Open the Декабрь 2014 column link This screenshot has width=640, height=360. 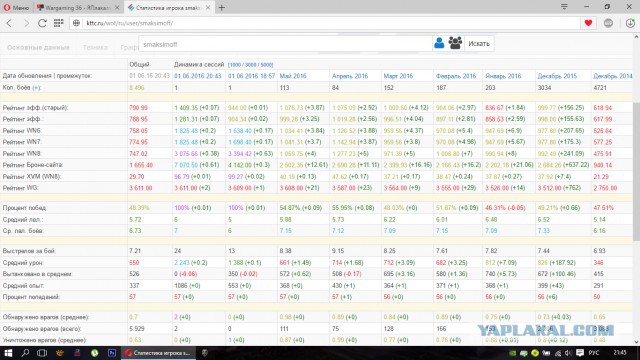[613, 76]
